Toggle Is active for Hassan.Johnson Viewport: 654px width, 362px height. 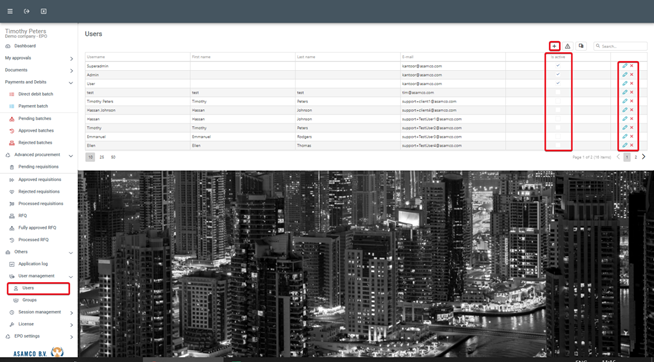558,110
